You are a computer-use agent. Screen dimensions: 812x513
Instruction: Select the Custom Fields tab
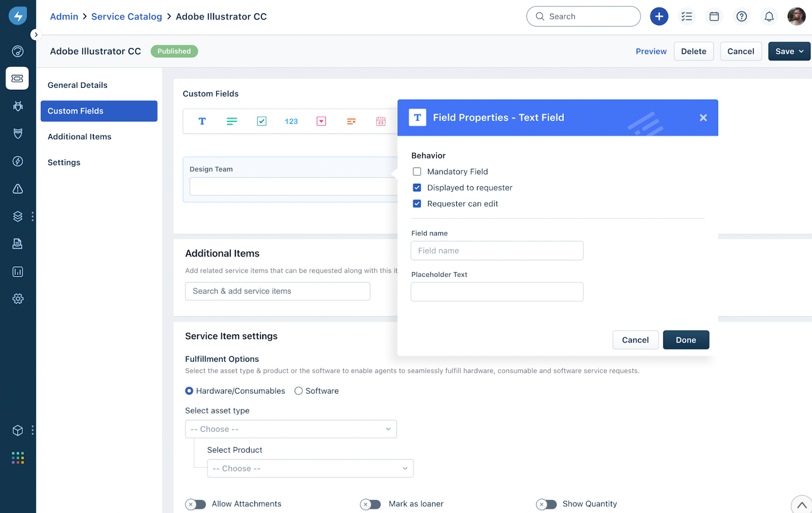tap(99, 111)
